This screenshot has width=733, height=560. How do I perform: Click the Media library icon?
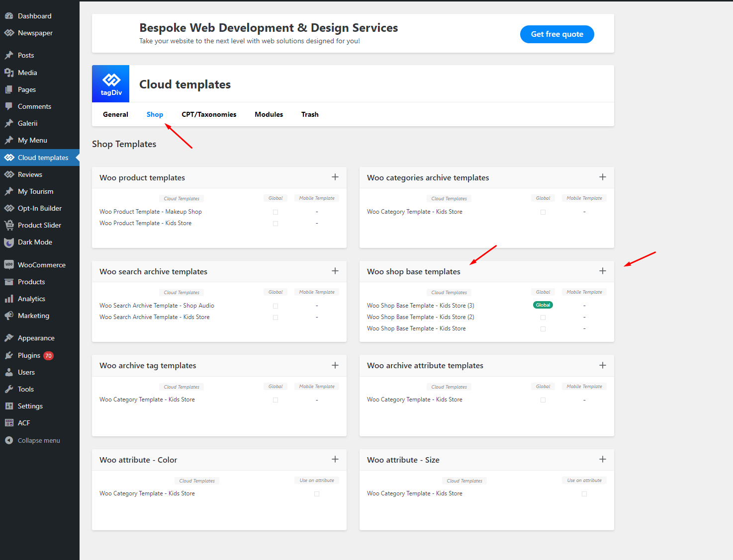9,73
